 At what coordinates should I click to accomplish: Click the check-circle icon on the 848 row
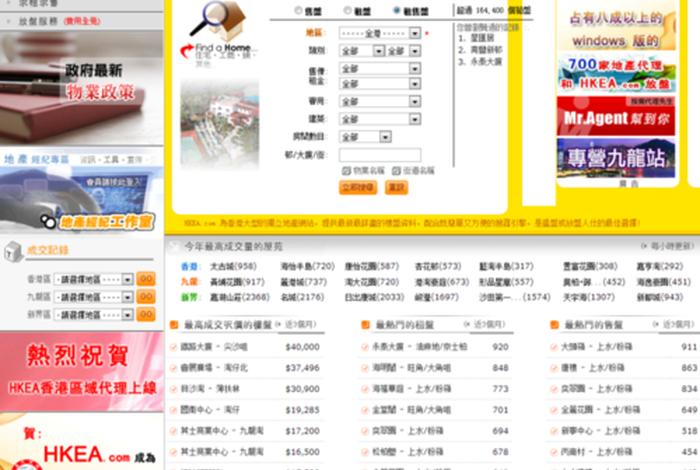(365, 368)
